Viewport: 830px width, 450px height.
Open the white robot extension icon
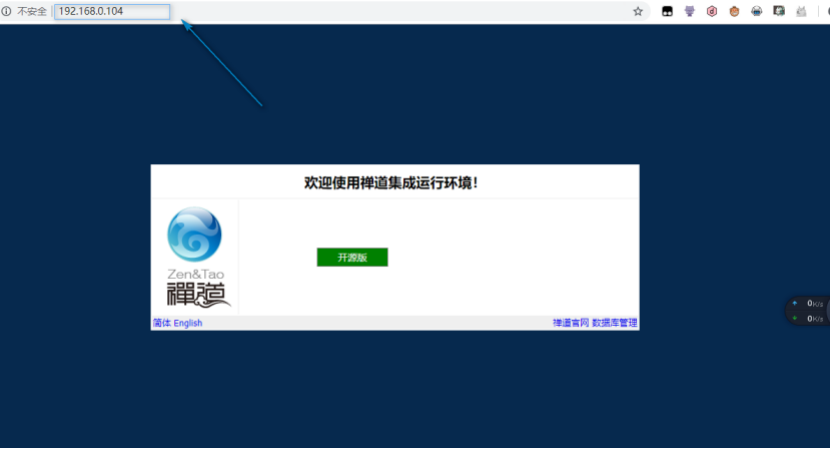coord(756,11)
